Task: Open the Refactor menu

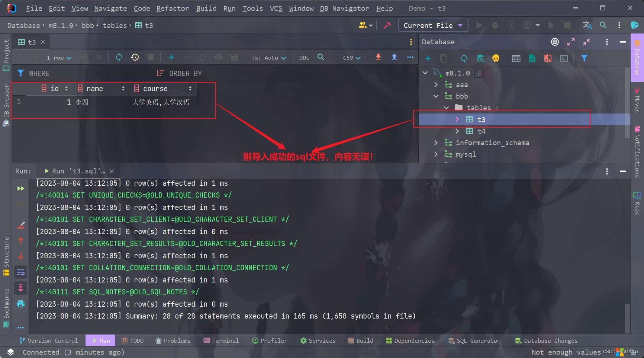Action: (x=173, y=8)
